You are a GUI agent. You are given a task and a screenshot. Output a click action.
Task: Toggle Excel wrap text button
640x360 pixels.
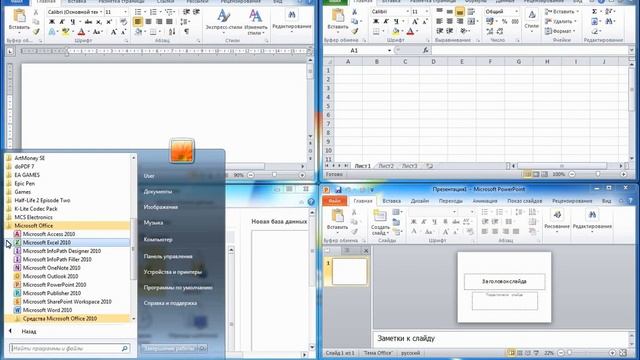pos(471,11)
